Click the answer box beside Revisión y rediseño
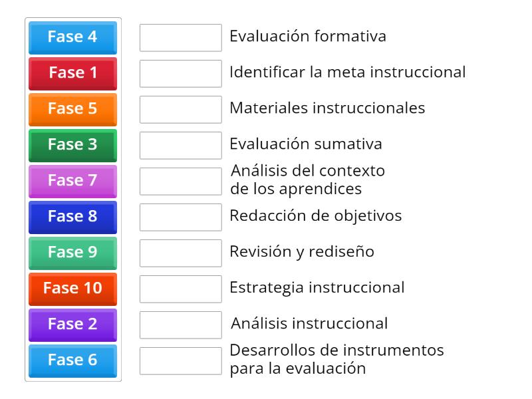Image resolution: width=532 pixels, height=399 pixels. (181, 253)
